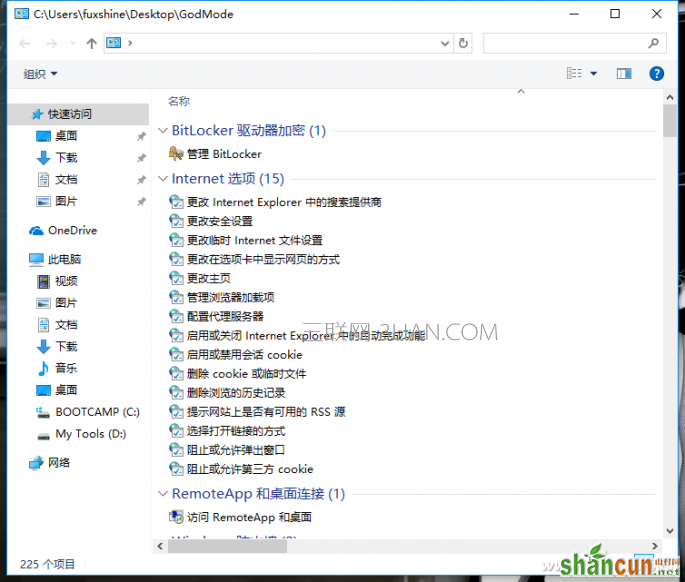The image size is (685, 582).
Task: Click the address bar control panel icon
Action: 114,43
